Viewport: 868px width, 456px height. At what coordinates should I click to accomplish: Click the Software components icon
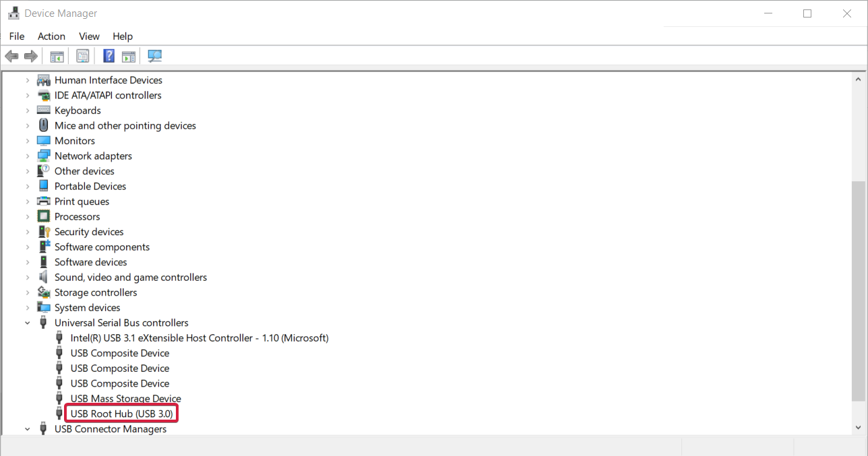(44, 247)
